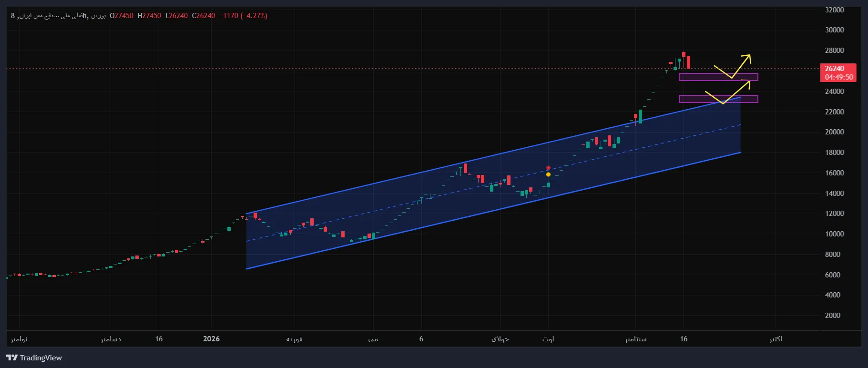Viewport: 868px width, 368px height.
Task: Click the yellow dot marker on the chart
Action: 548,174
